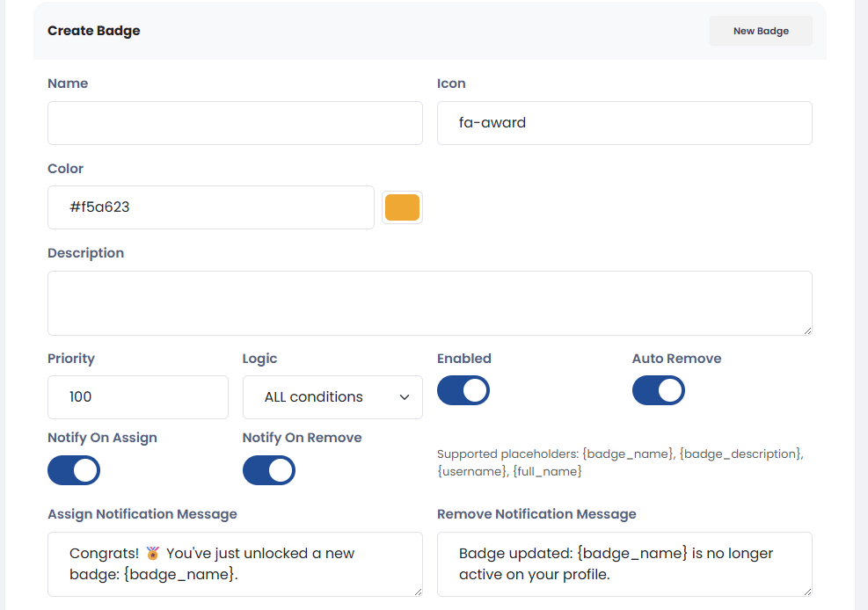Click the Priority field showing 100
868x610 pixels.
[x=137, y=397]
